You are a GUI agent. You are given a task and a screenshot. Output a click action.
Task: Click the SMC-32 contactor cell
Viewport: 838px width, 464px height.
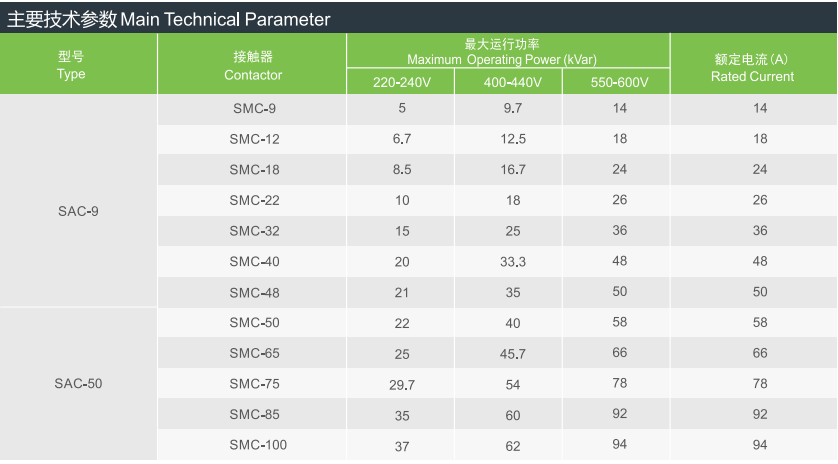coord(254,231)
